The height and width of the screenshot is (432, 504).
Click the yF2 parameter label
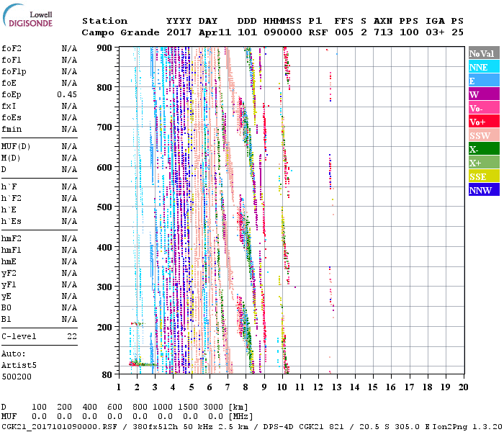tap(9, 273)
